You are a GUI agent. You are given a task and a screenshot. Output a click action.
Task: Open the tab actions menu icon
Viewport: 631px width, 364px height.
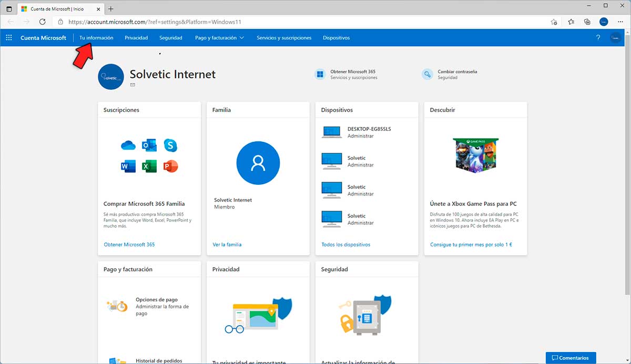(9, 9)
